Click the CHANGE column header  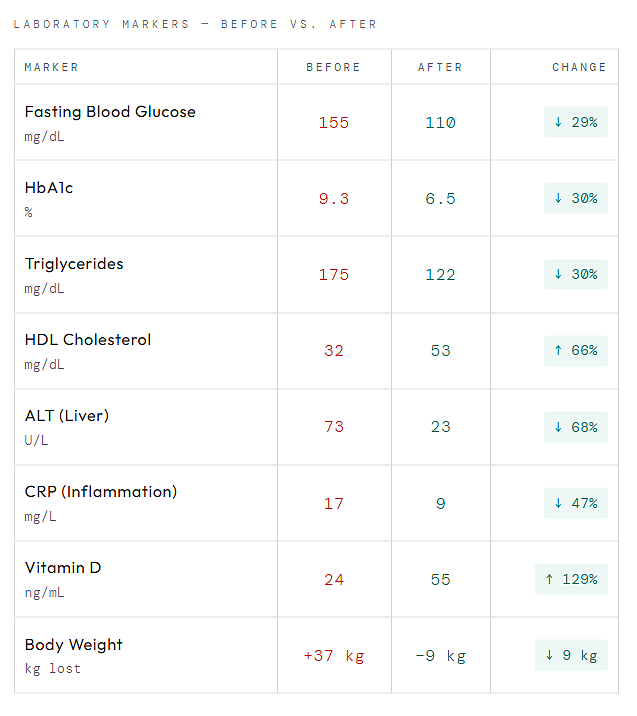579,67
